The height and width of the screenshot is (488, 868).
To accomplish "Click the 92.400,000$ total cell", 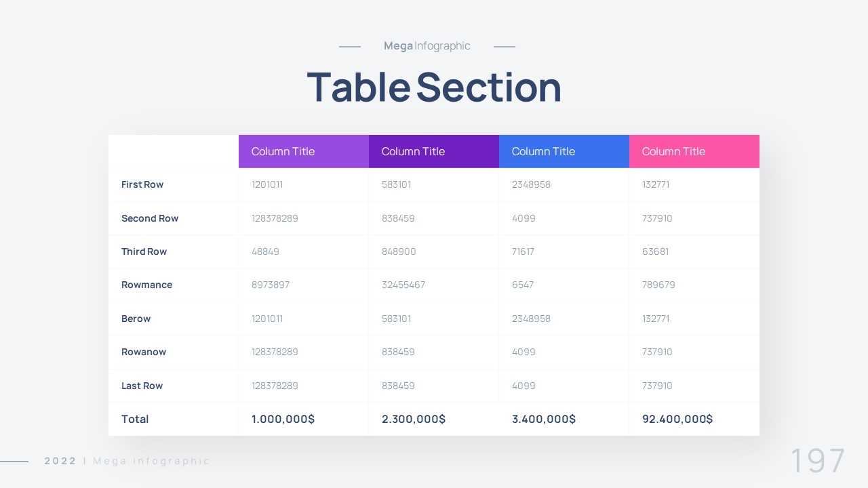I will click(x=677, y=419).
